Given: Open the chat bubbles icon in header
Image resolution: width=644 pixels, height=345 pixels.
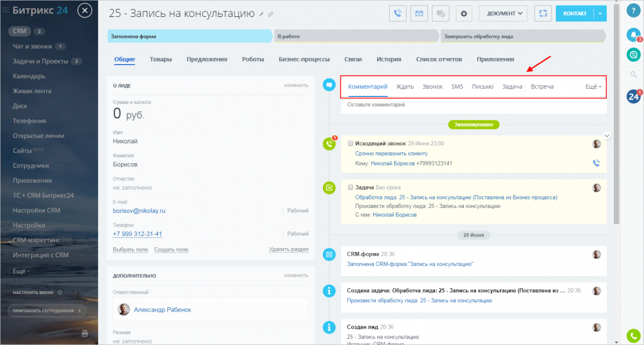Looking at the screenshot, I should click(x=441, y=14).
